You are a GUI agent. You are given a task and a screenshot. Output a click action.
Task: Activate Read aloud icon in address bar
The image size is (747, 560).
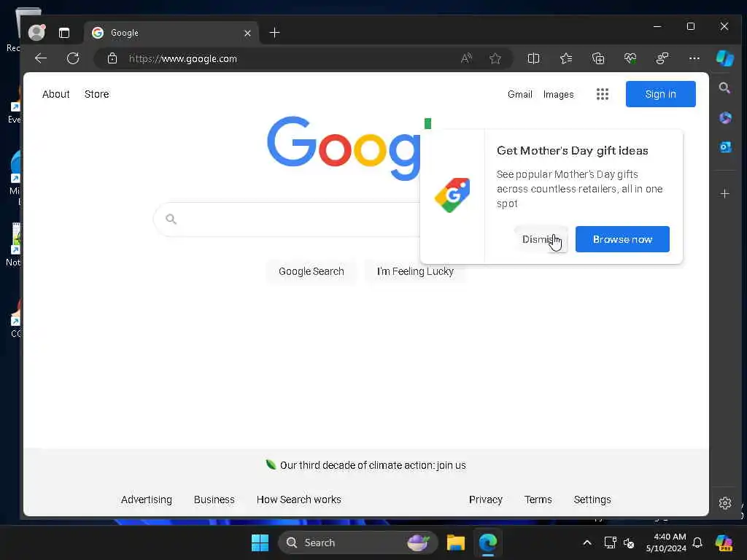click(466, 58)
